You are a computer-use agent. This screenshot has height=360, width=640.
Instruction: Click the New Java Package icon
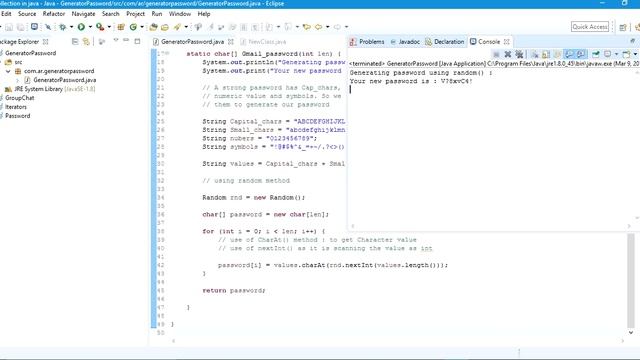121,27
